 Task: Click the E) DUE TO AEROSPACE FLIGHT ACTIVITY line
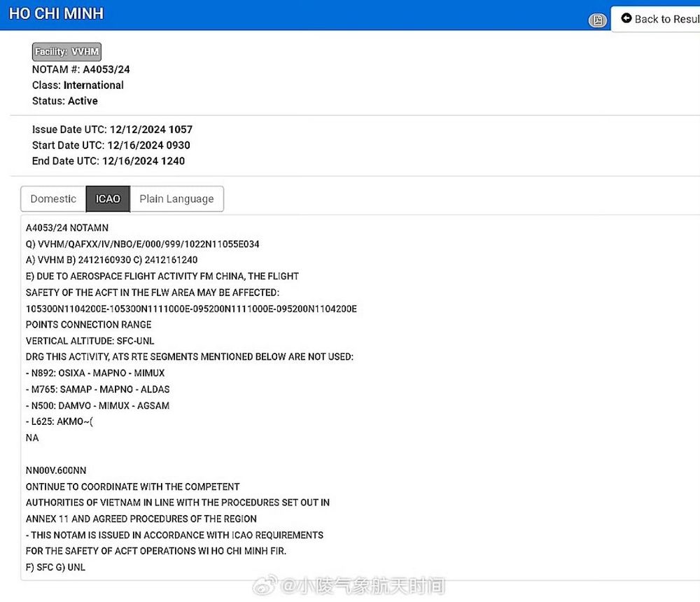162,276
